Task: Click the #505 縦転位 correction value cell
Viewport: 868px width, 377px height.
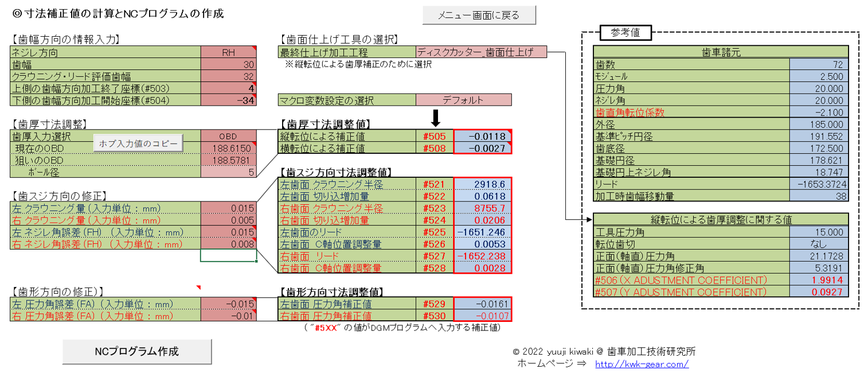Action: (x=482, y=137)
